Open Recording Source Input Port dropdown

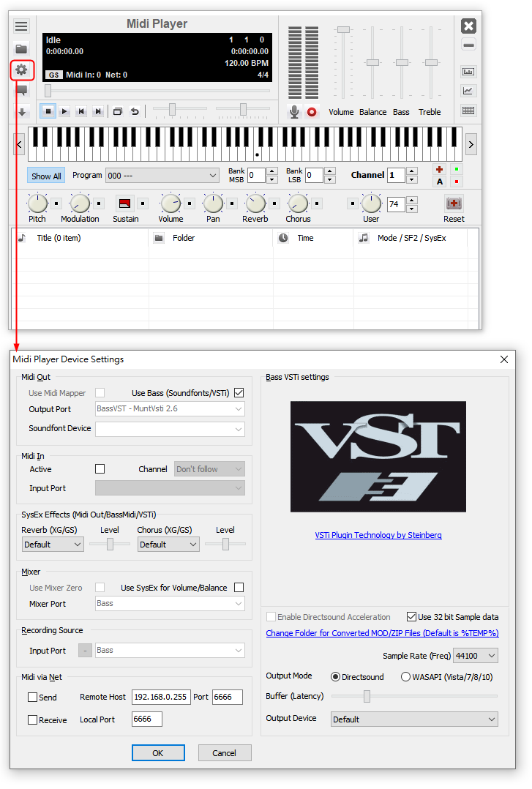coord(170,650)
